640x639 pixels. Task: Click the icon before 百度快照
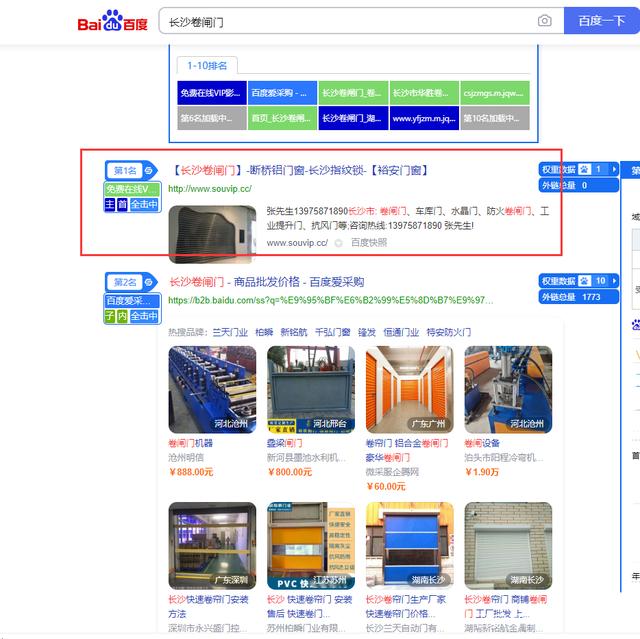[x=338, y=243]
